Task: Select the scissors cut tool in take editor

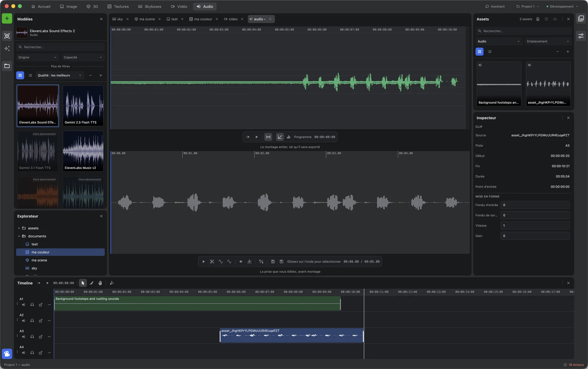Action: click(212, 261)
